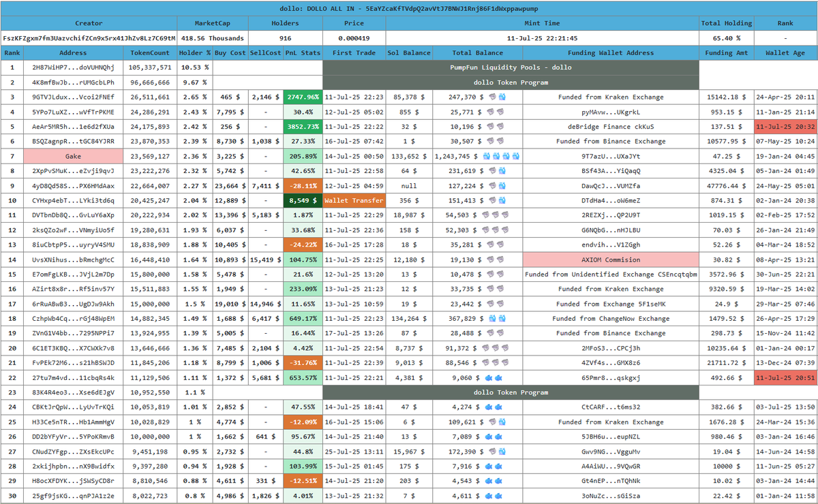Click the funding amount "47776.44 $"
818x504 pixels.
tap(727, 186)
